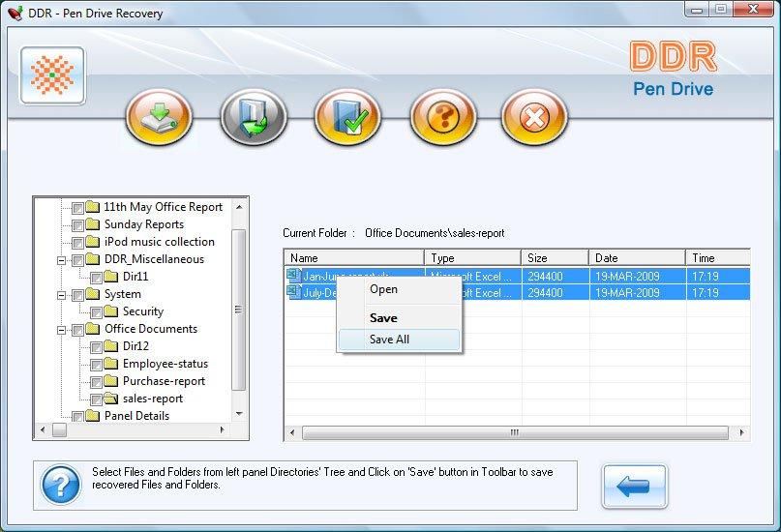This screenshot has height=532, width=781.
Task: Toggle the DDR_Miscellaneous checkbox
Action: [77, 260]
